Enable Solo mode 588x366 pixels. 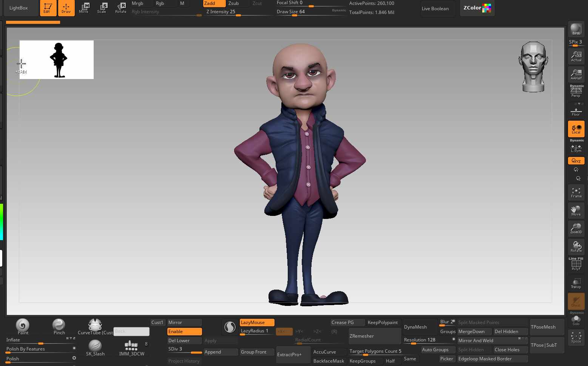click(576, 319)
